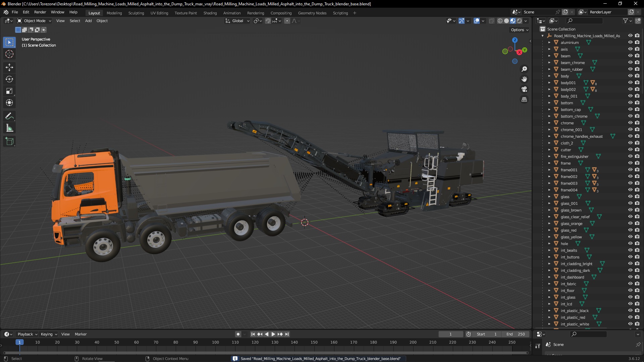This screenshot has width=644, height=362.
Task: Open outliner filter funnel icon
Action: pos(625,21)
